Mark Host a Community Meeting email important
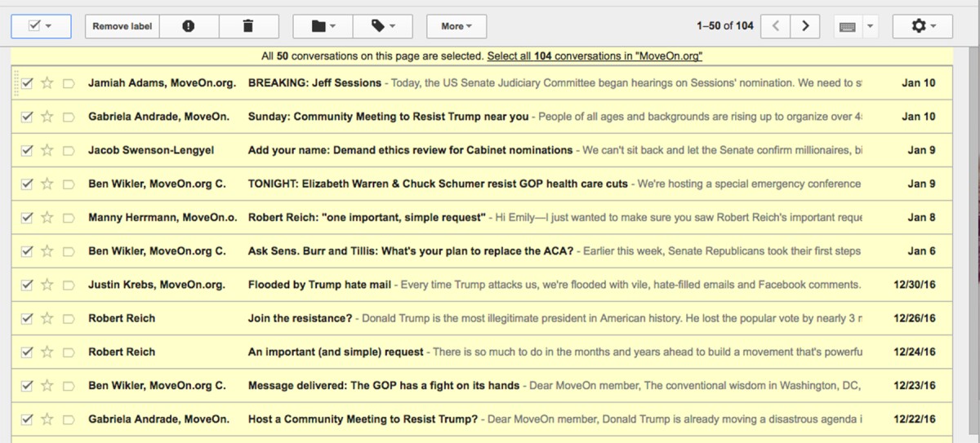 point(69,419)
